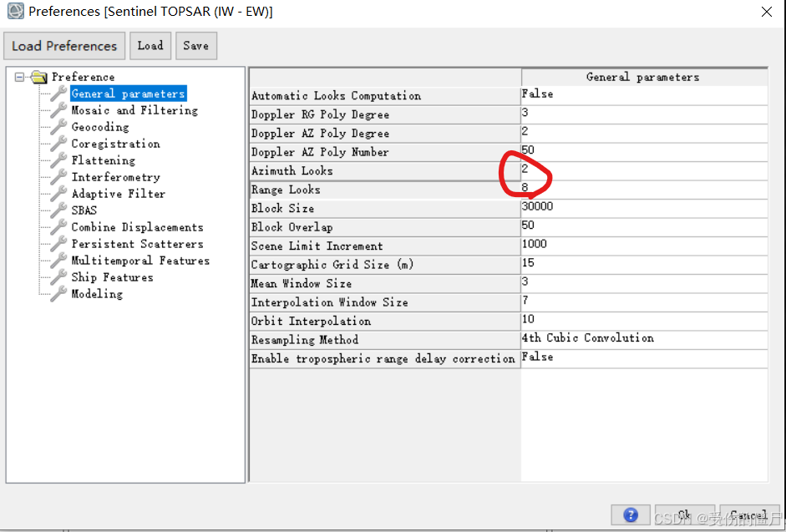Screen dimensions: 786x532
Task: Click the wrench icon beside Modeling
Action: coord(58,294)
